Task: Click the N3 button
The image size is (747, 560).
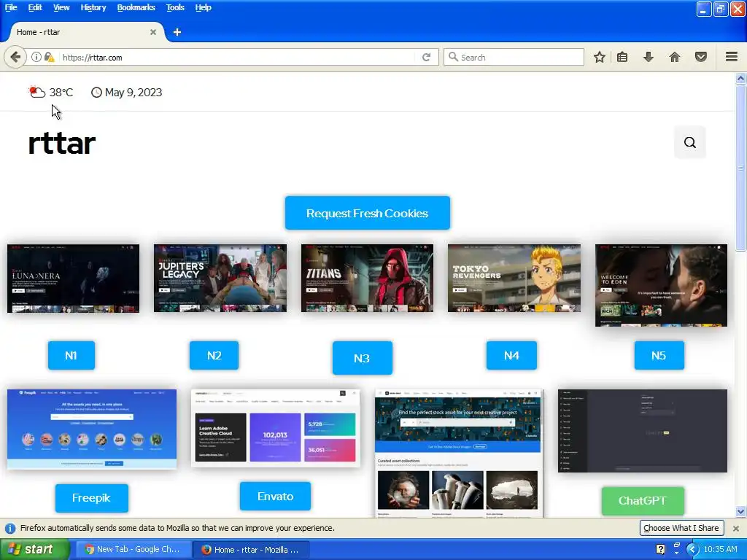Action: 362,357
